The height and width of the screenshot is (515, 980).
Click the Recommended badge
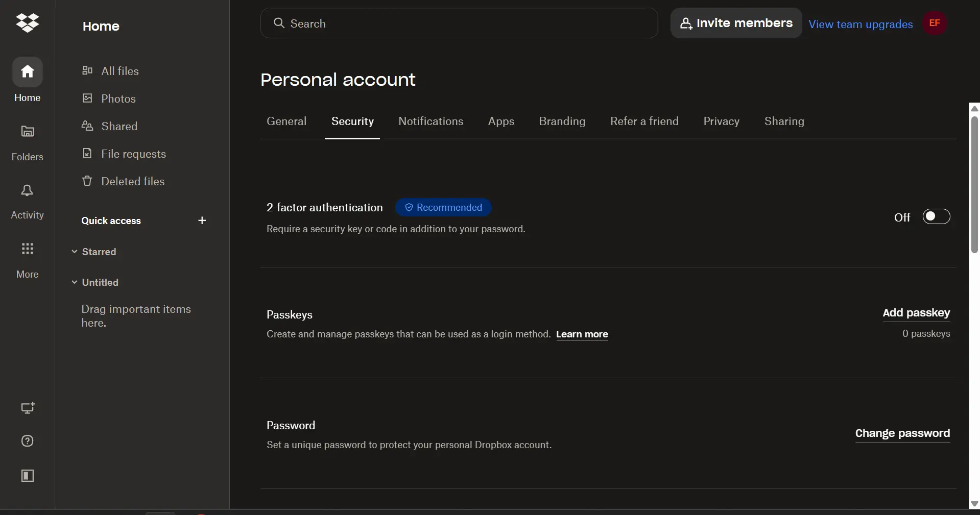443,208
